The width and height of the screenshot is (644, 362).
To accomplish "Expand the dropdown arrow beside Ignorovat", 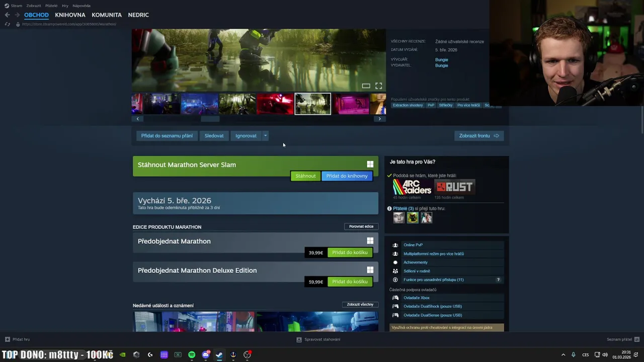I will [265, 136].
